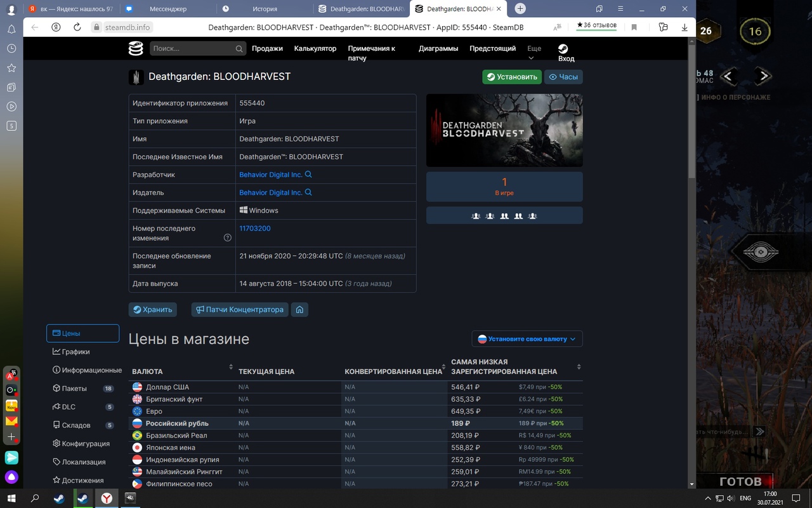
Task: Sort by the lowest recorded price column arrows
Action: click(579, 367)
